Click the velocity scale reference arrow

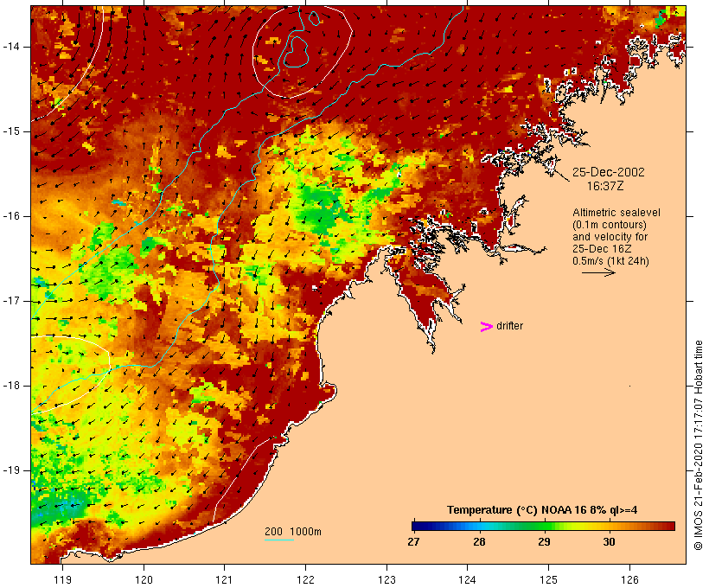click(x=598, y=272)
